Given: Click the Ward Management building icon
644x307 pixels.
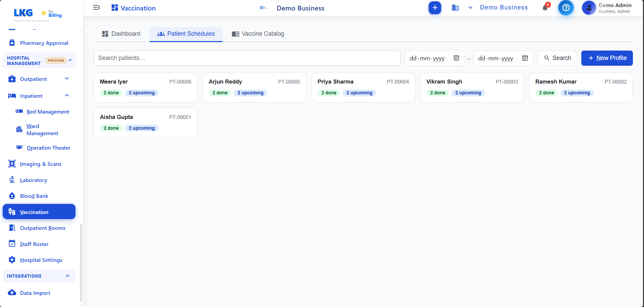Looking at the screenshot, I should pos(19,129).
